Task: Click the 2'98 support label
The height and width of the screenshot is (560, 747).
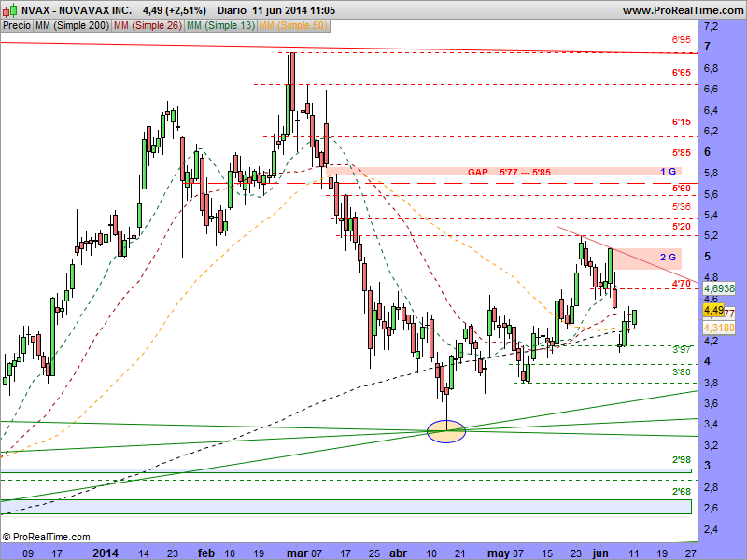Action: [682, 459]
